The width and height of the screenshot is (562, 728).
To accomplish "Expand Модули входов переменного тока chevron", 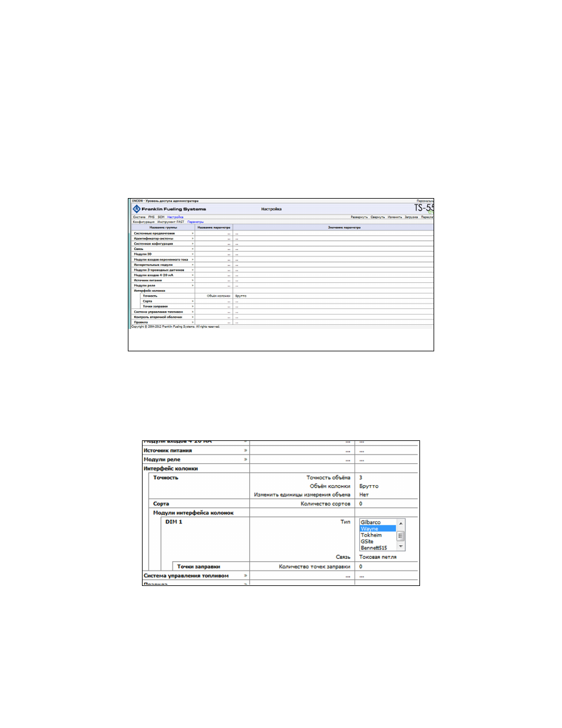I will [x=192, y=259].
